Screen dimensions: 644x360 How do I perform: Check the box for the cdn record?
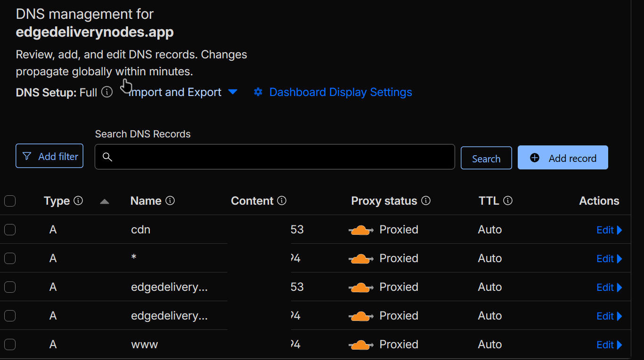click(x=10, y=230)
